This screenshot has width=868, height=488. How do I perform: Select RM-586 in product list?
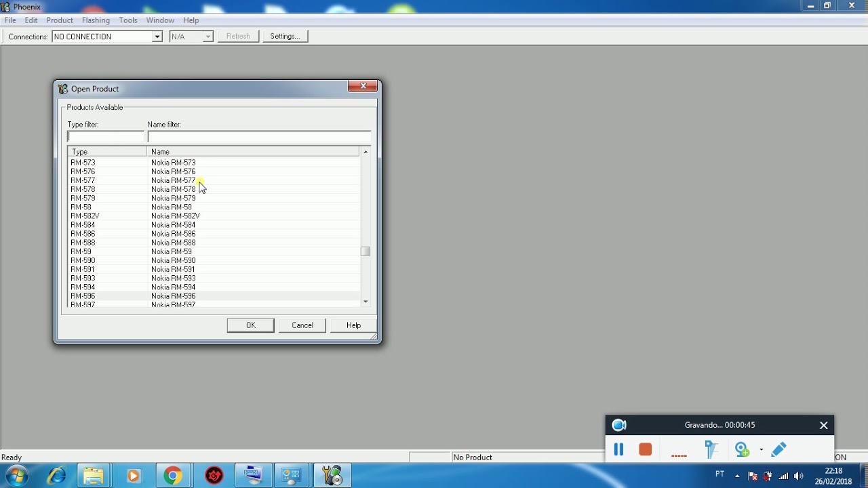pos(214,234)
